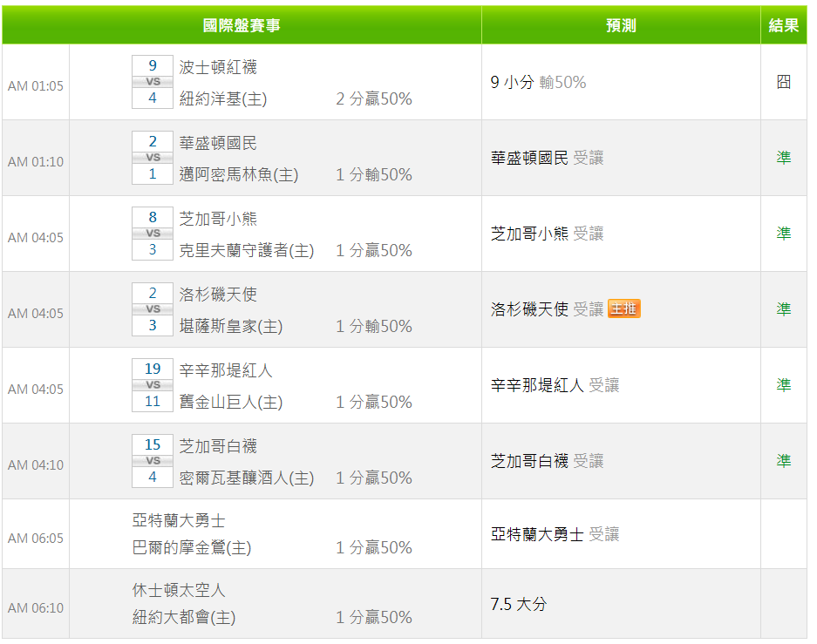Click team name 舊金山巨人(主)
The image size is (817, 644).
coord(231,402)
